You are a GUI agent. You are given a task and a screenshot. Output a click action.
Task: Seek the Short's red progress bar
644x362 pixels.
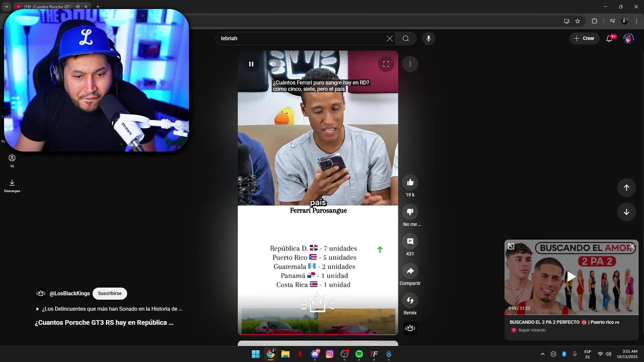pos(318,334)
